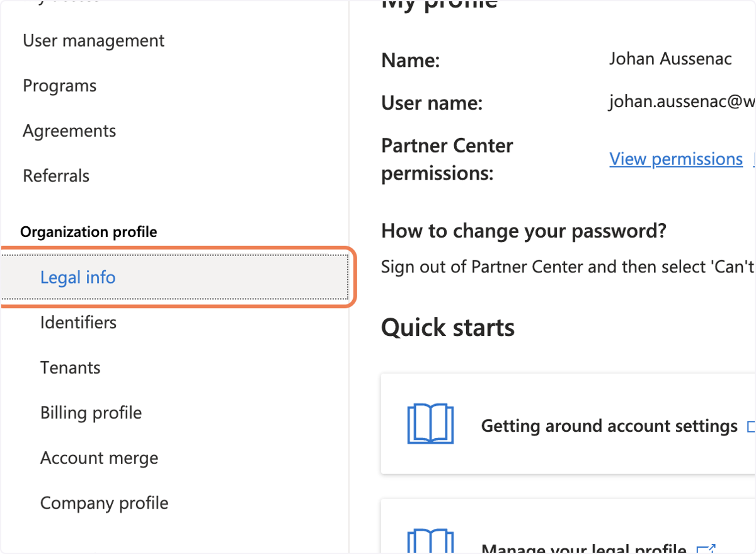Click the name Johan Aussenac
Image resolution: width=756 pixels, height=554 pixels.
670,59
